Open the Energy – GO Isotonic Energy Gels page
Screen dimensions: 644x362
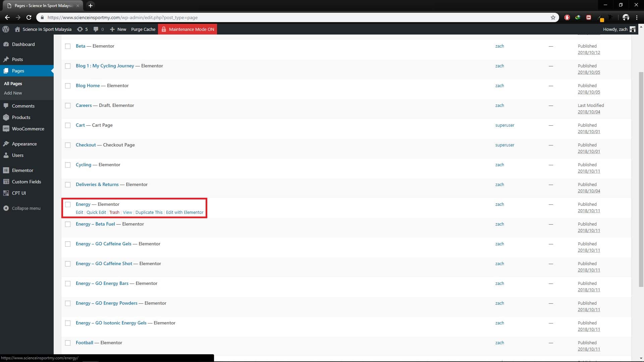[x=111, y=323]
